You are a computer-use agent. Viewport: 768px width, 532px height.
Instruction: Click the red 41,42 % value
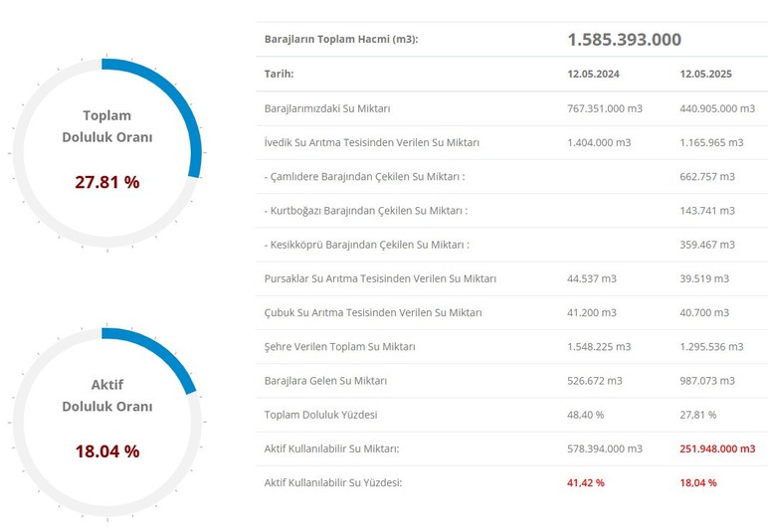(586, 482)
